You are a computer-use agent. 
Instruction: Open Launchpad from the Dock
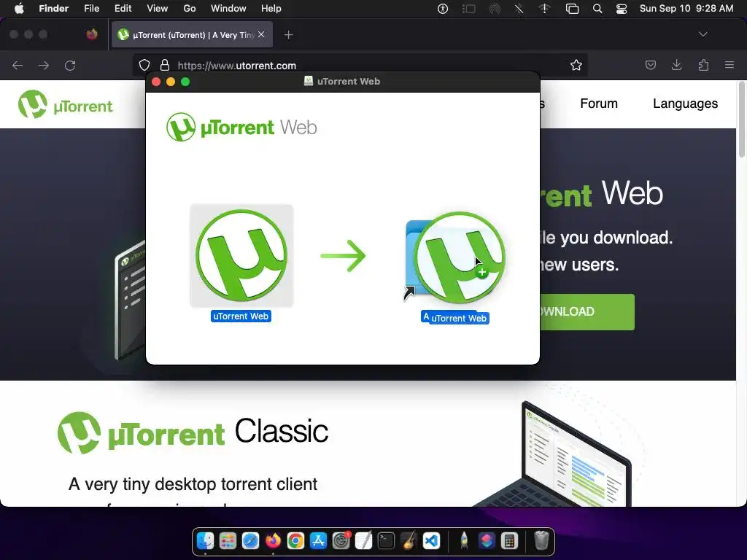[x=228, y=541]
